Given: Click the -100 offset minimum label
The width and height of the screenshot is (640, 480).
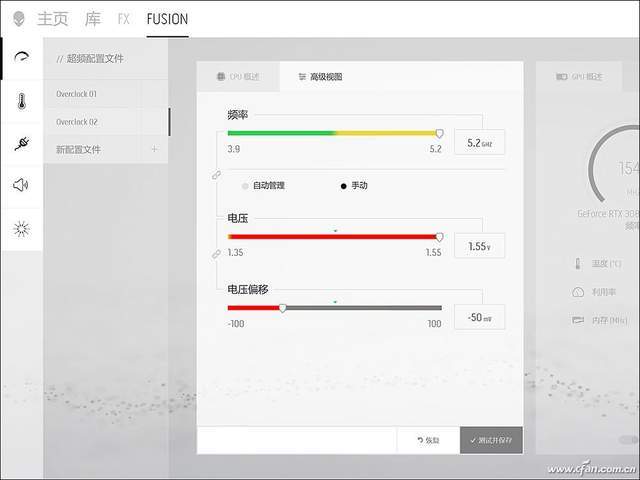Looking at the screenshot, I should pyautogui.click(x=236, y=324).
